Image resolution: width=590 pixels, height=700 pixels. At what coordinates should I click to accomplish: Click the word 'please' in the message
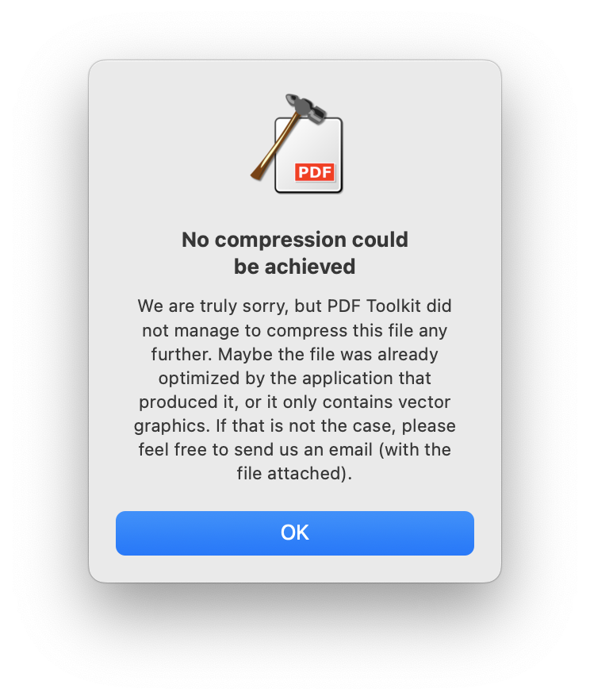tap(428, 427)
